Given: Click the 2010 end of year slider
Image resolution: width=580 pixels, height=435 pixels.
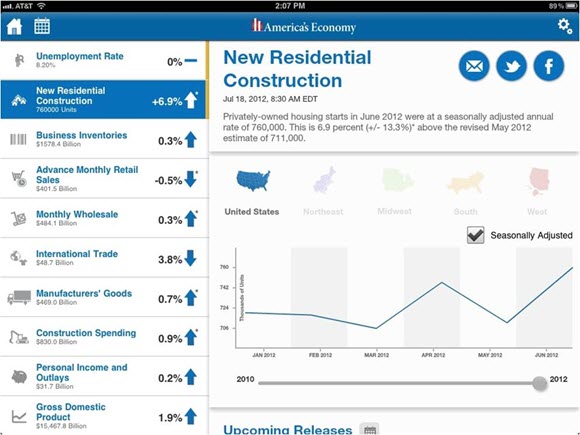Looking at the screenshot, I should click(x=245, y=380).
